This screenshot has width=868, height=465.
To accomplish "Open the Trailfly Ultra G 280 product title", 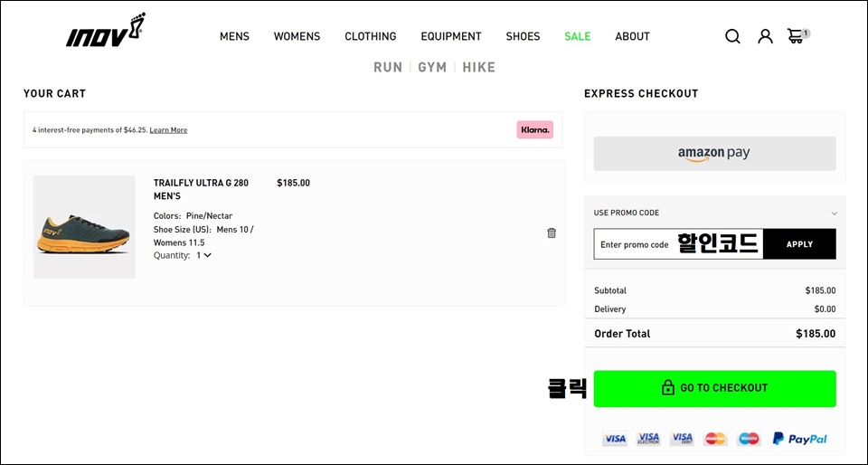I will [x=201, y=189].
